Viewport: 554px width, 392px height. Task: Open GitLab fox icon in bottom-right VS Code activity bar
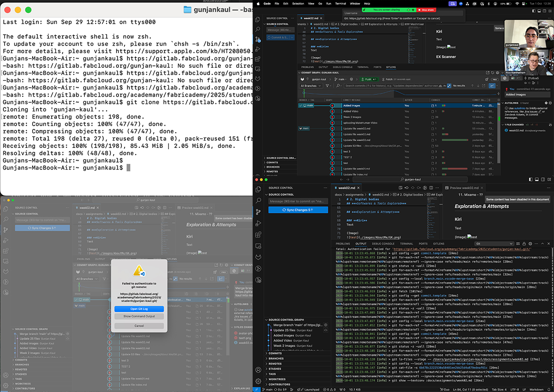[258, 257]
